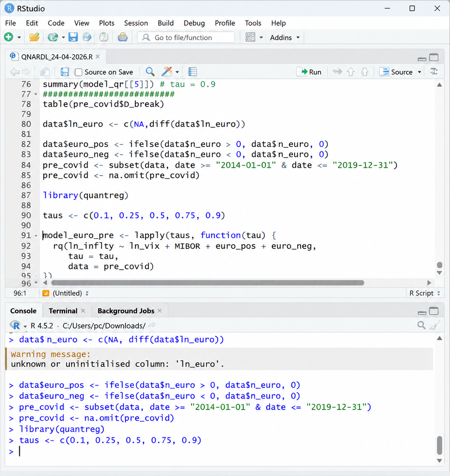Go to previous section with up arrow
This screenshot has width=450, height=476.
[351, 72]
